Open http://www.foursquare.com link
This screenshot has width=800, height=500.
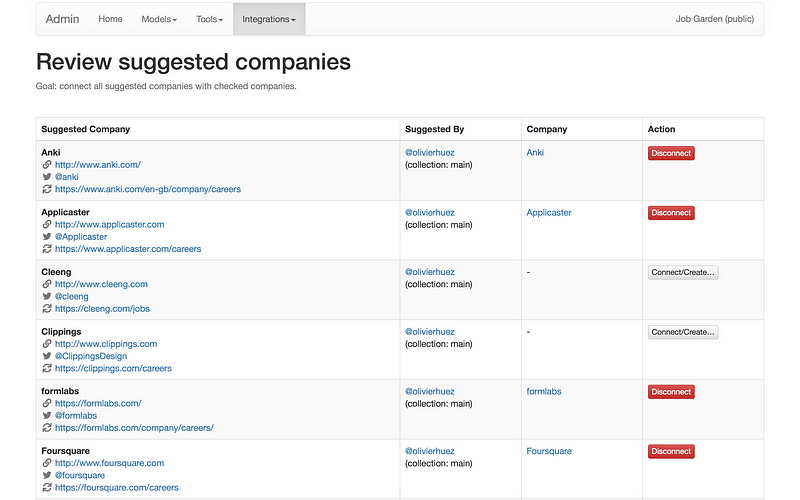tap(110, 463)
